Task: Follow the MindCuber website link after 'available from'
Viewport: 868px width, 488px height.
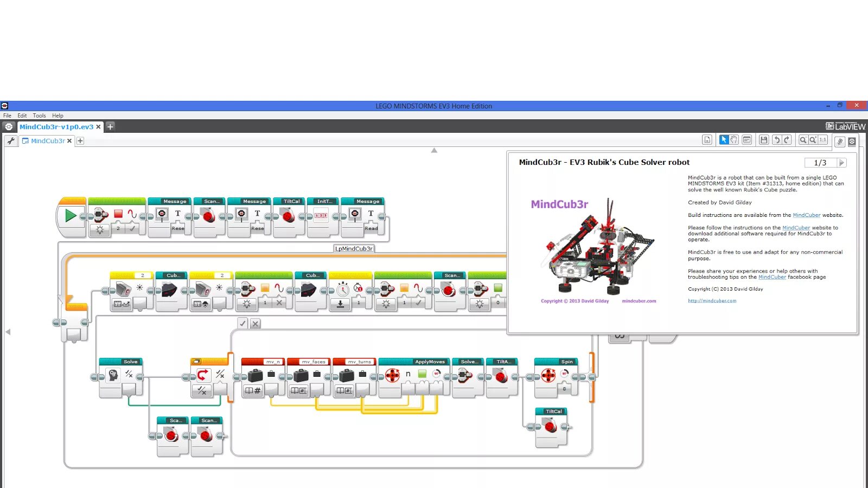Action: [806, 215]
